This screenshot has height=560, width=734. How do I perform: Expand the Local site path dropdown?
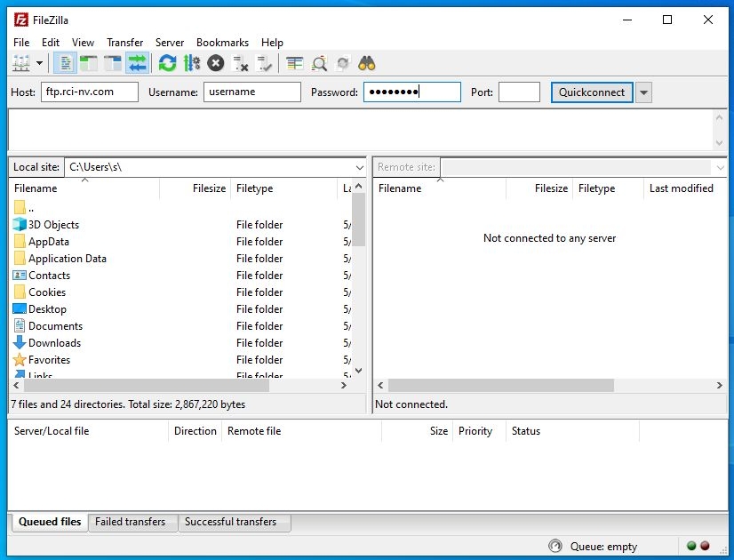pos(360,167)
